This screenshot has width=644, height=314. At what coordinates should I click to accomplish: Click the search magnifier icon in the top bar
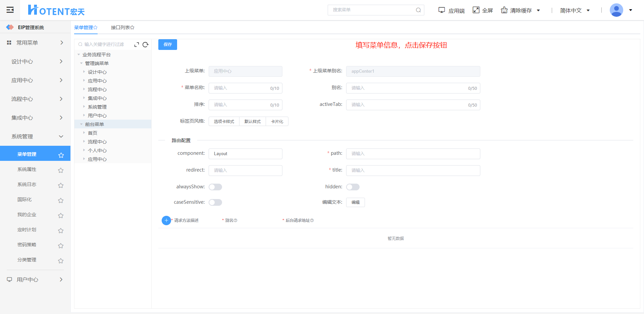[418, 10]
